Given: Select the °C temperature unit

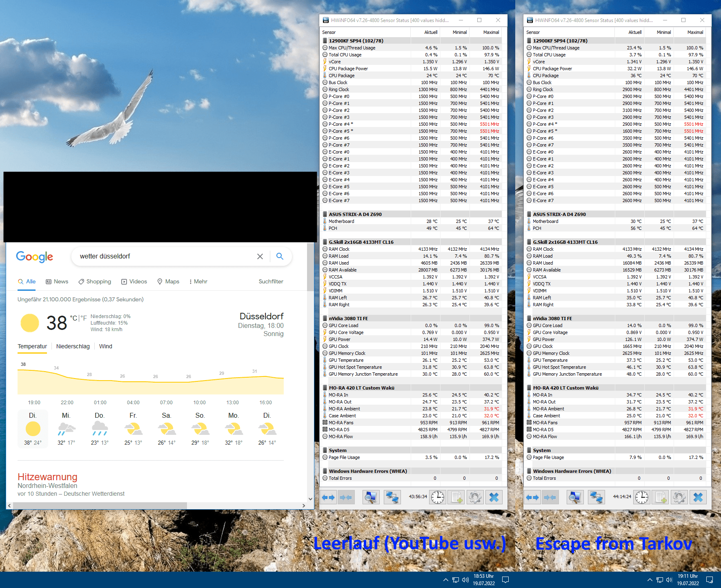Looking at the screenshot, I should click(x=73, y=318).
